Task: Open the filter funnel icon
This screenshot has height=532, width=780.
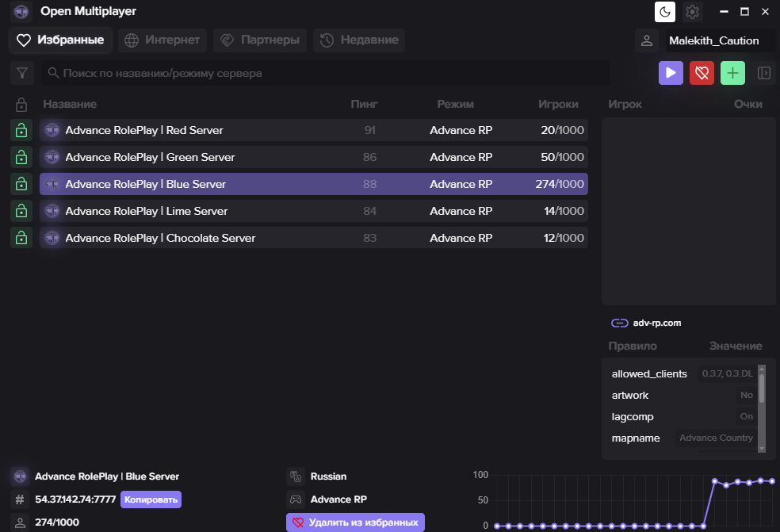Action: point(22,73)
